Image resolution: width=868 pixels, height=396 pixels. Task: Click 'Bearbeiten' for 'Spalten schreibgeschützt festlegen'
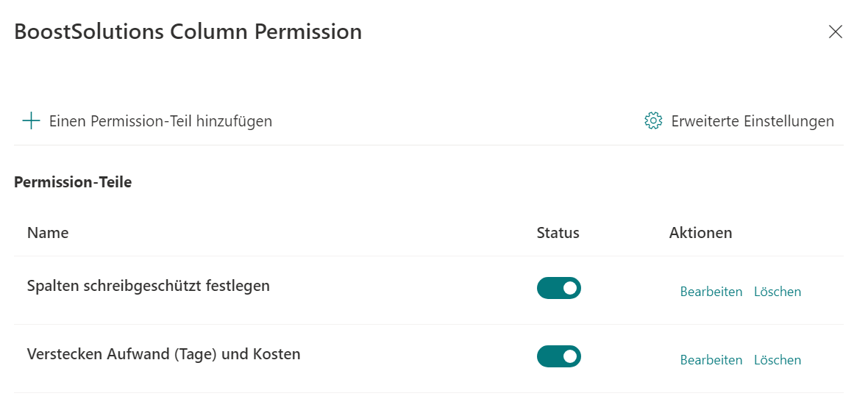711,292
